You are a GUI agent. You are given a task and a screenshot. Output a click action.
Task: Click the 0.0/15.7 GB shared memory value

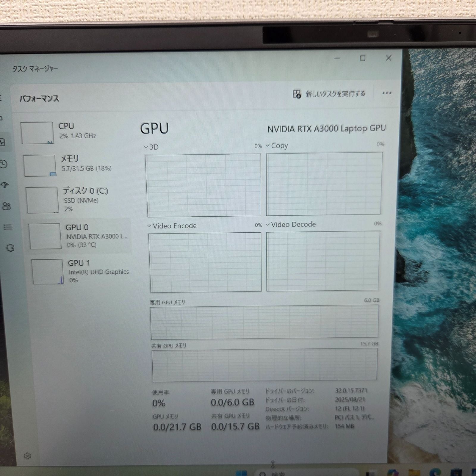[x=235, y=426]
